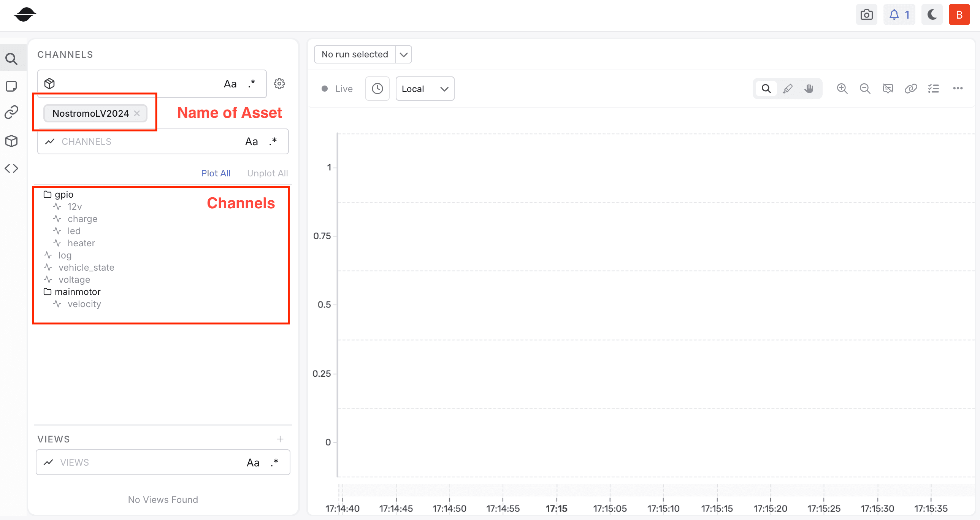Zoom out on the chart
The height and width of the screenshot is (520, 980).
[x=865, y=89]
